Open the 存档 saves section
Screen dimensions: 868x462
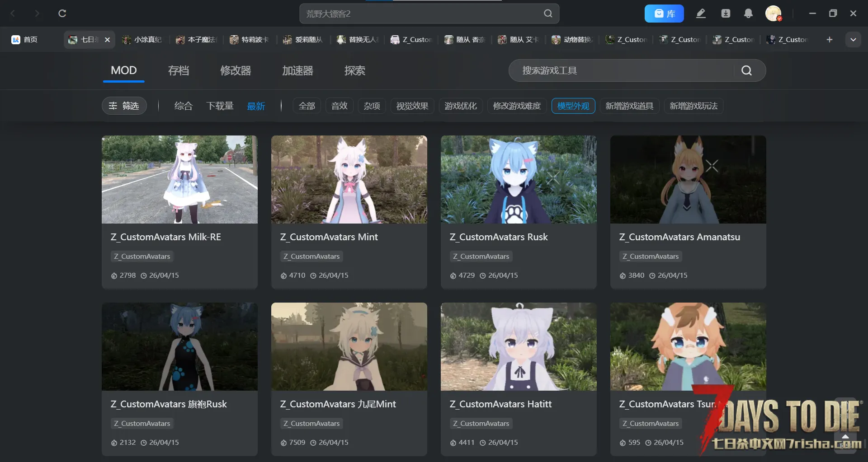coord(179,70)
